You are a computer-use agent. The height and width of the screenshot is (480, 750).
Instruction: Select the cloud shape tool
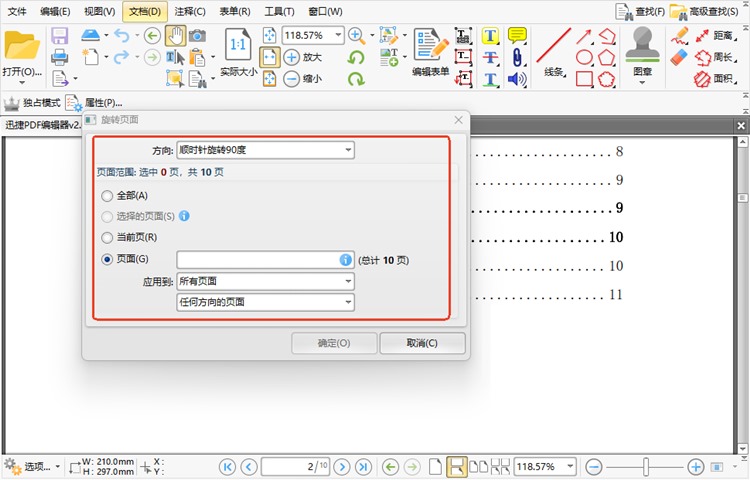[607, 79]
